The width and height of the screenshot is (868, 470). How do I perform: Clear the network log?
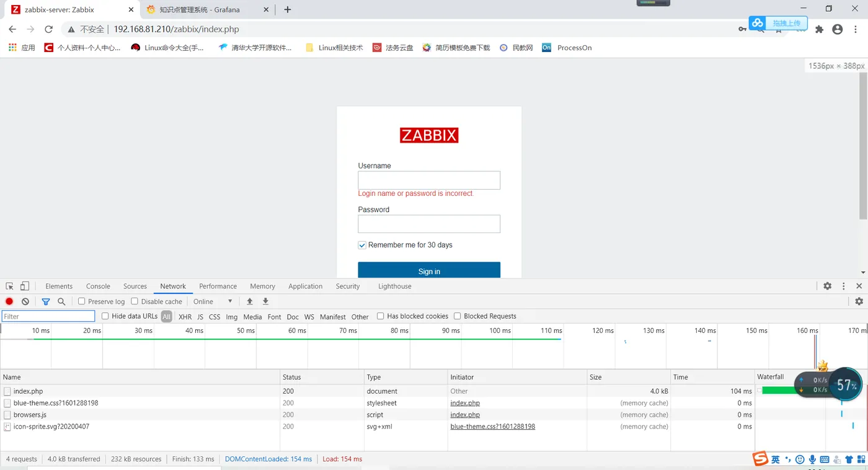(25, 301)
